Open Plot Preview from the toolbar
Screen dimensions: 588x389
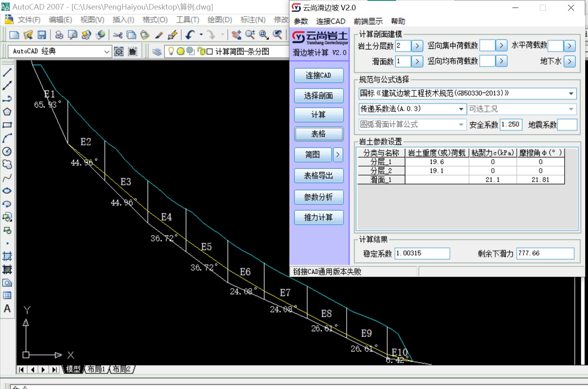pyautogui.click(x=72, y=35)
